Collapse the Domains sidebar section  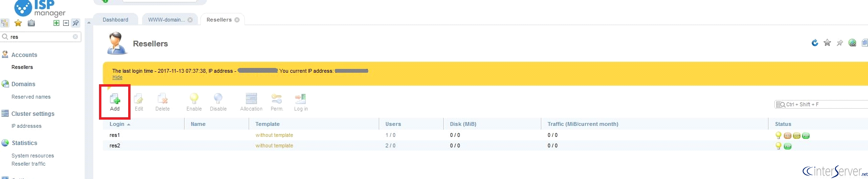click(23, 84)
